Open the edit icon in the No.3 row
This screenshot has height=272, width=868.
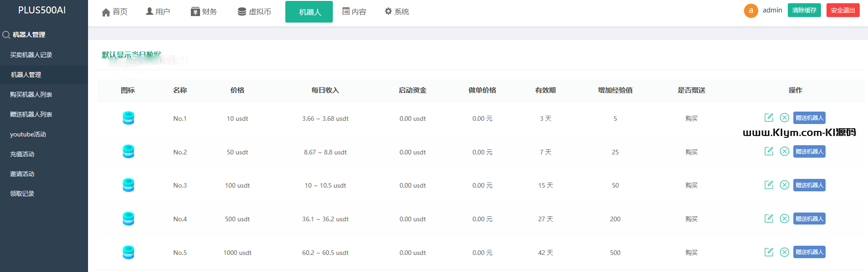tap(768, 185)
